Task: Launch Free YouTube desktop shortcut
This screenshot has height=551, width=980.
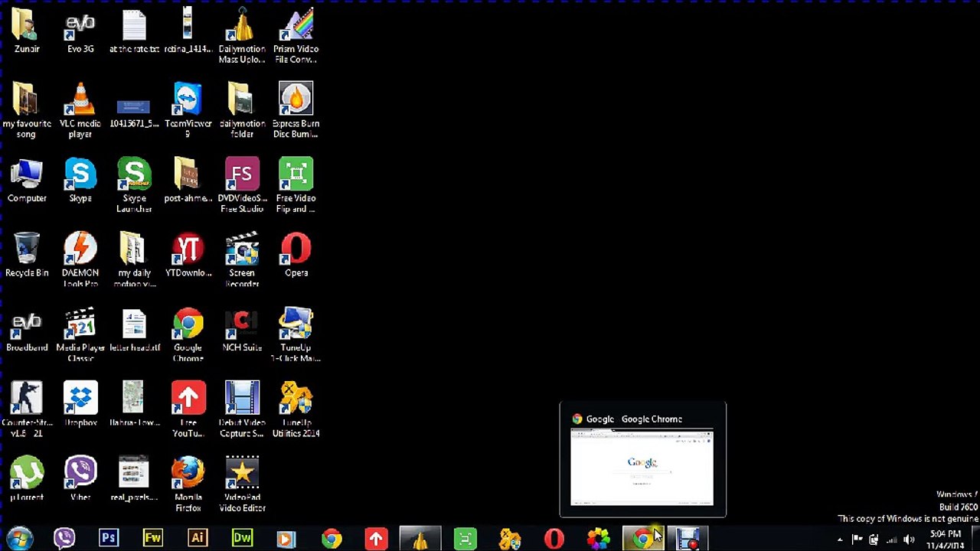Action: click(188, 409)
